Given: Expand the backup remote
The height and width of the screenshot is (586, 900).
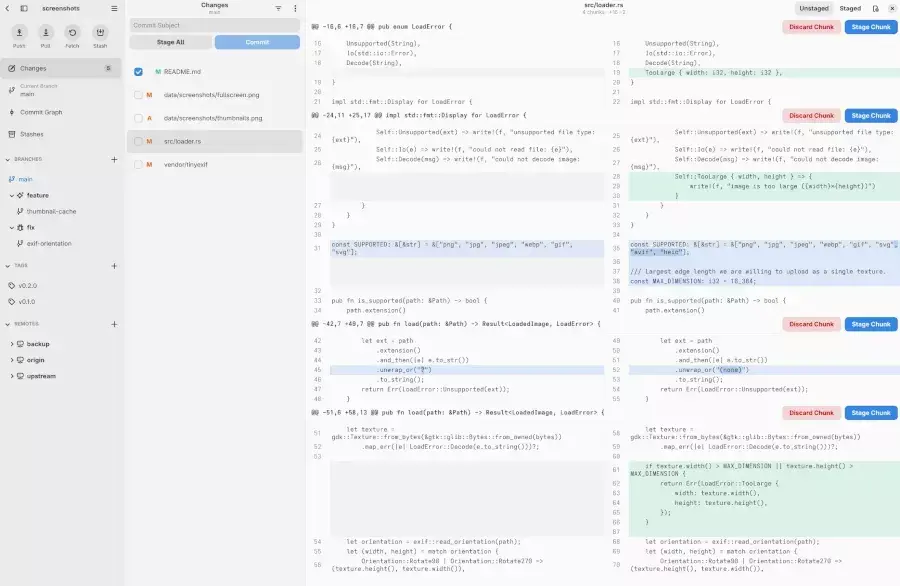Looking at the screenshot, I should tap(11, 344).
